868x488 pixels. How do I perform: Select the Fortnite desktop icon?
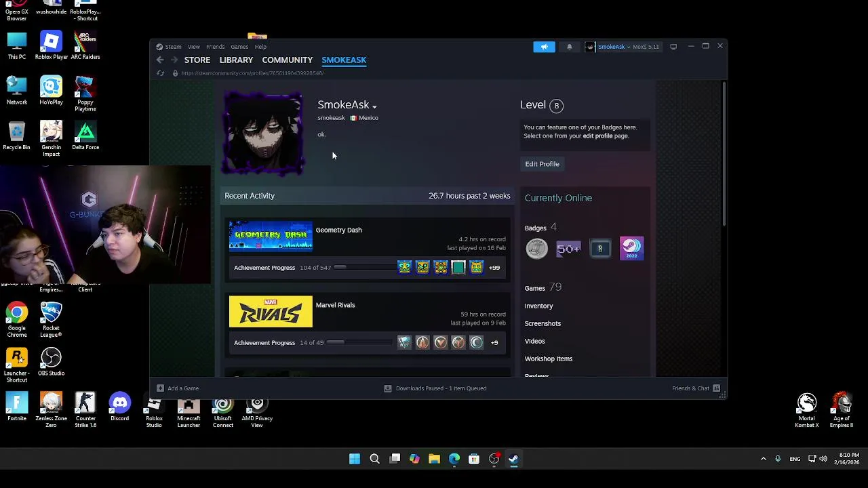[17, 407]
